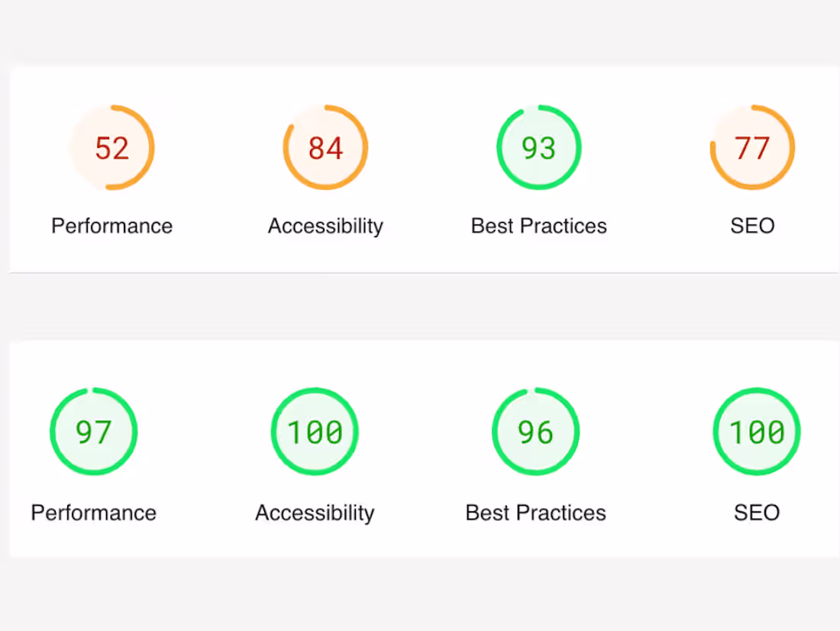Click the Performance gauge showing 52
Image resolution: width=840 pixels, height=631 pixels.
coord(111,147)
